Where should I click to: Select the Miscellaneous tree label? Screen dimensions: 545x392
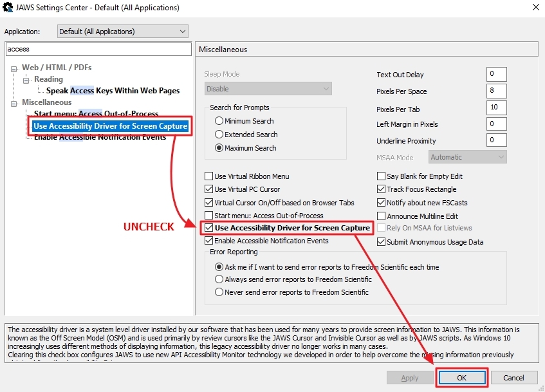pos(46,102)
